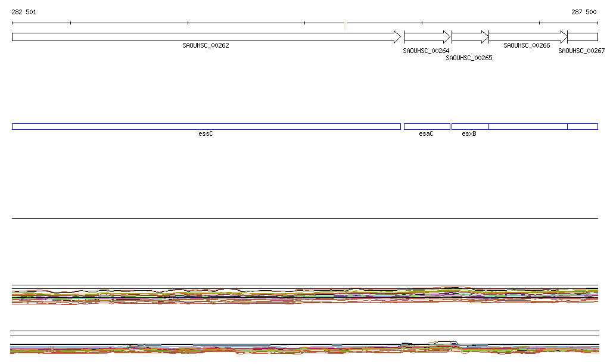Click the SAOUHSC_00262 gene arrow

coord(206,37)
